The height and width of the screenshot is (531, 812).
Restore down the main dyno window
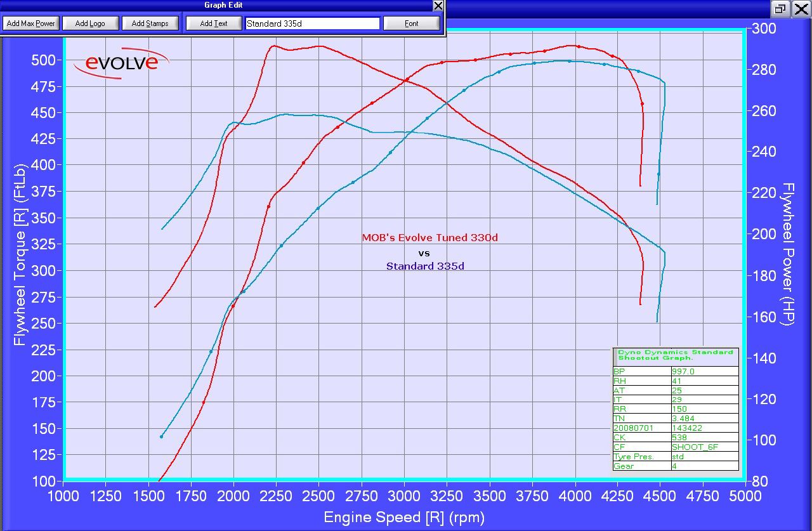pos(780,8)
